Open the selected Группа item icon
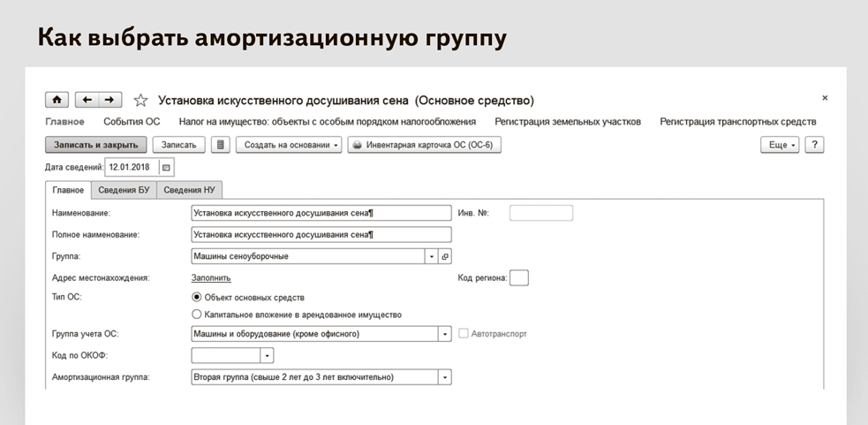The image size is (868, 425). pos(445,256)
